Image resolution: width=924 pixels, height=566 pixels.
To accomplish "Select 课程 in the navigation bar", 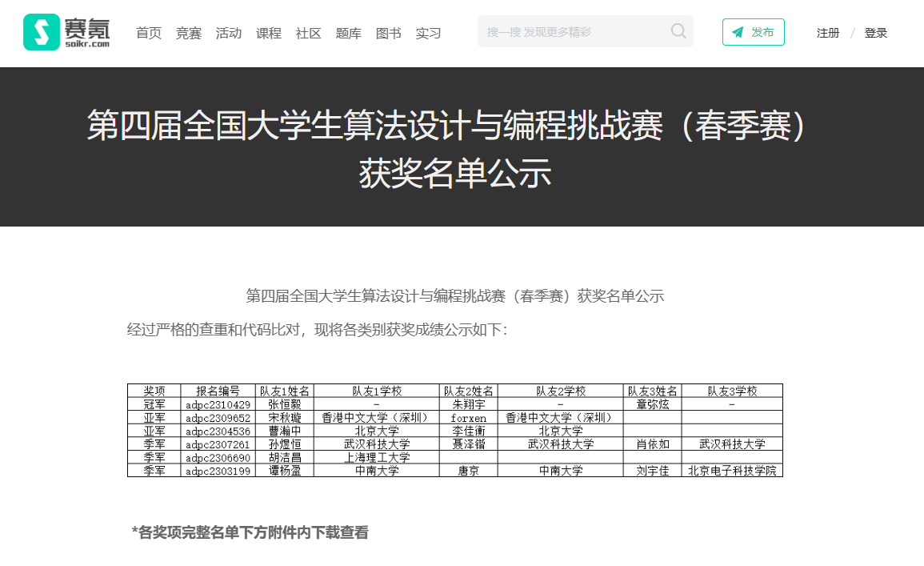I will pos(269,33).
